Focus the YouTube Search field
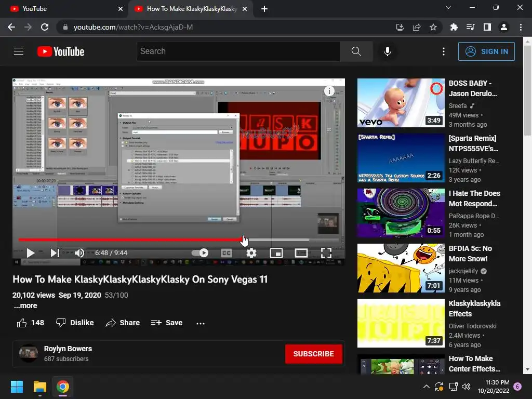The image size is (532, 399). pyautogui.click(x=238, y=51)
